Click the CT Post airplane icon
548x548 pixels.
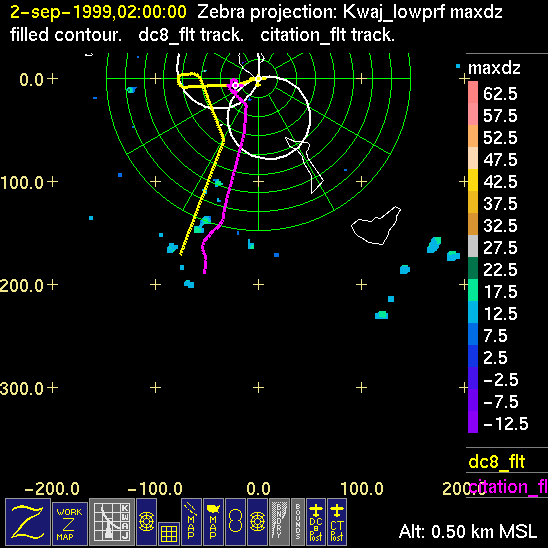[x=337, y=522]
